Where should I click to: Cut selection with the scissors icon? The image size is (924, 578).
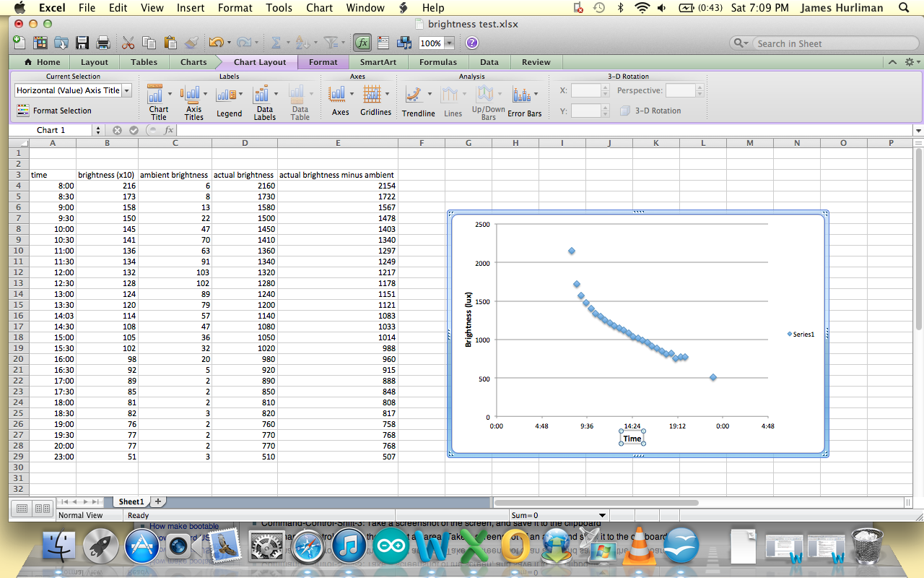click(x=128, y=43)
